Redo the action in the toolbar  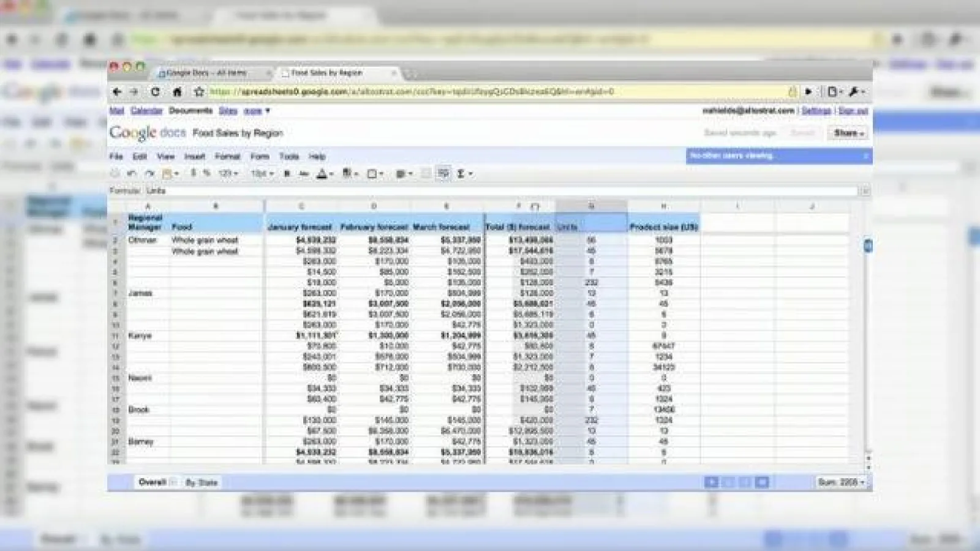149,174
